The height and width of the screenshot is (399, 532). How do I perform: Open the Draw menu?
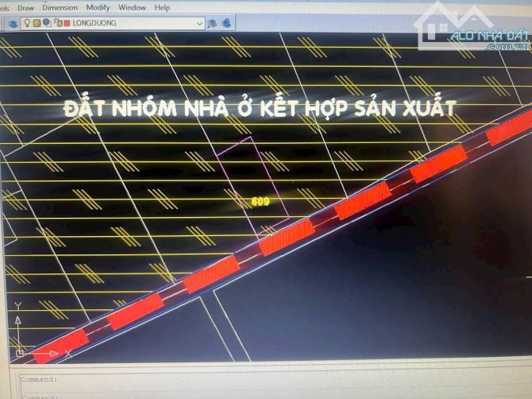point(25,7)
